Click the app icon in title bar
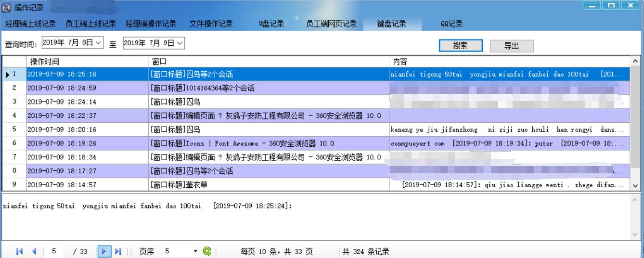This screenshot has height=258, width=644. tap(7, 7)
